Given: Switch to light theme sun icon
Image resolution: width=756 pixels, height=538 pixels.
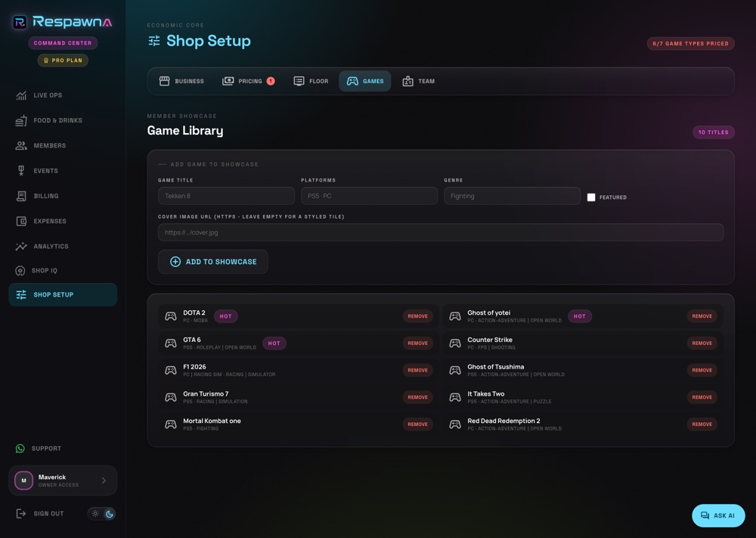Looking at the screenshot, I should click(95, 514).
